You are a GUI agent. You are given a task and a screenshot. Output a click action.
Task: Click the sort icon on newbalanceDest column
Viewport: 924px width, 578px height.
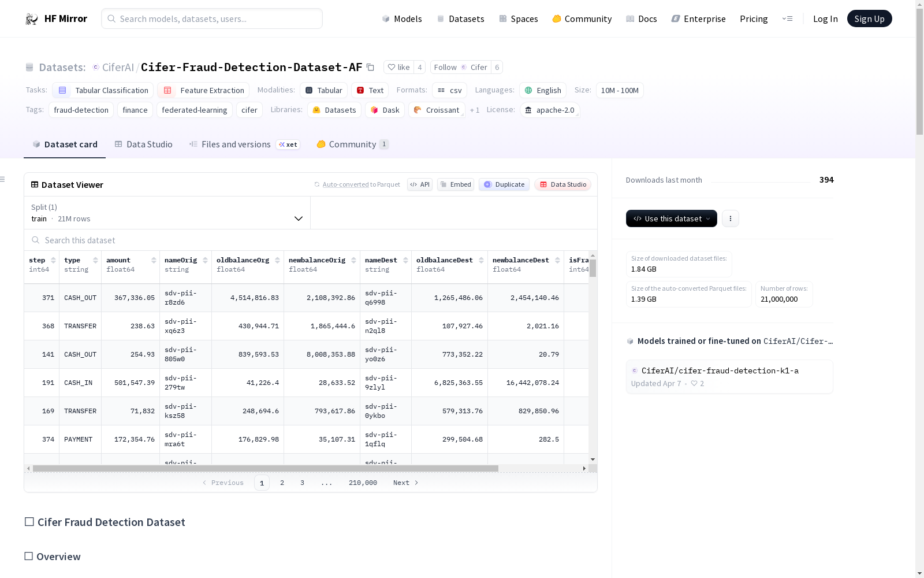pyautogui.click(x=557, y=260)
